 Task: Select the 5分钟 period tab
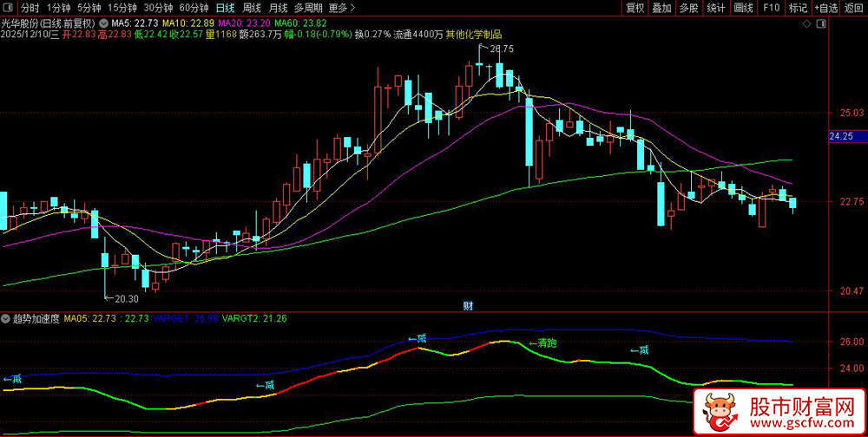click(x=89, y=8)
